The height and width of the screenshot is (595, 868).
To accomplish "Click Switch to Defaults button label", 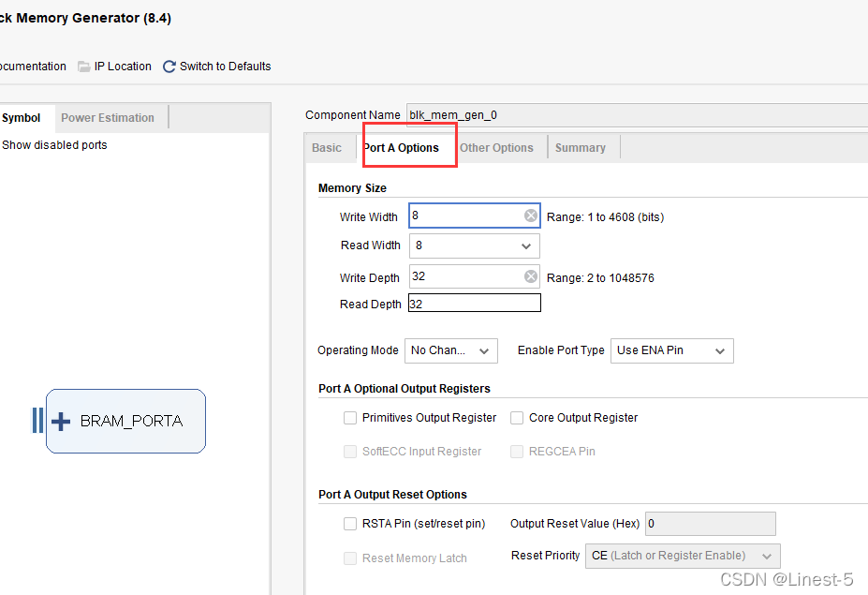I will point(226,67).
